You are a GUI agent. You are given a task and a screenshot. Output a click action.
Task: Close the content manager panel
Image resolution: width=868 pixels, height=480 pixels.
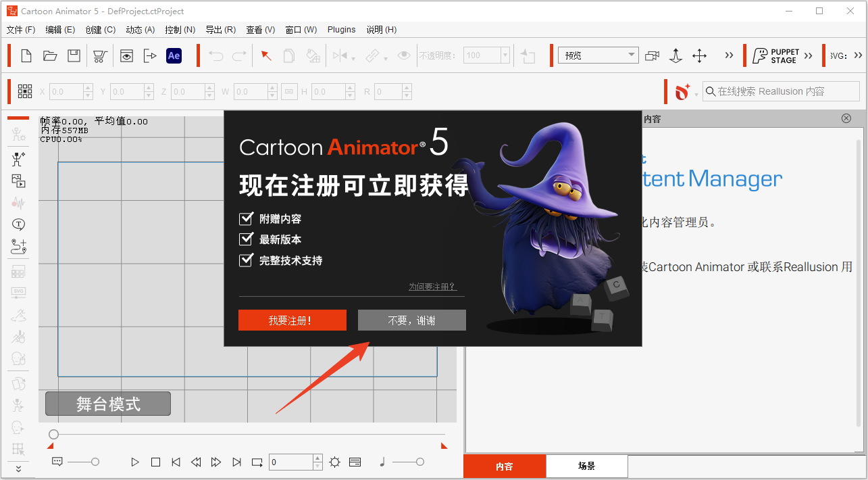pyautogui.click(x=846, y=118)
